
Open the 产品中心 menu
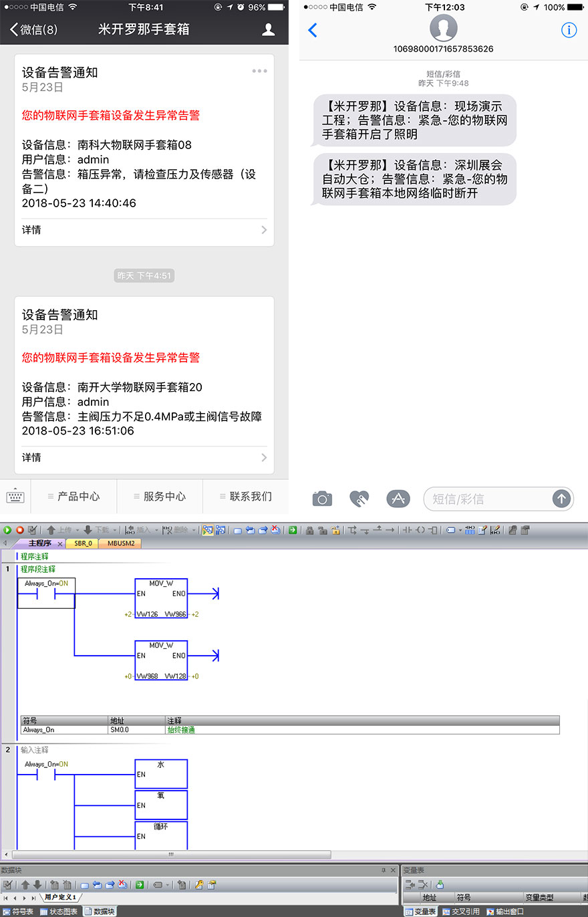[x=73, y=497]
